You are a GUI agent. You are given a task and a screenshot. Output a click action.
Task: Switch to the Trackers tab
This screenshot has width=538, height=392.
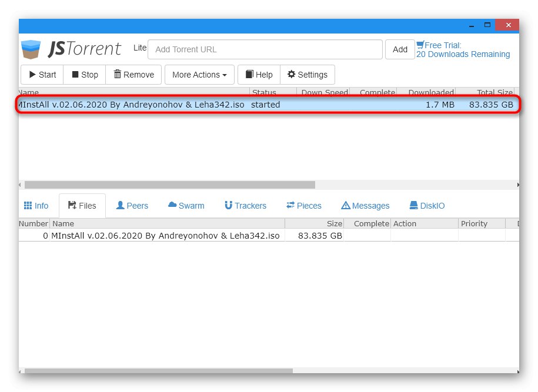point(246,206)
